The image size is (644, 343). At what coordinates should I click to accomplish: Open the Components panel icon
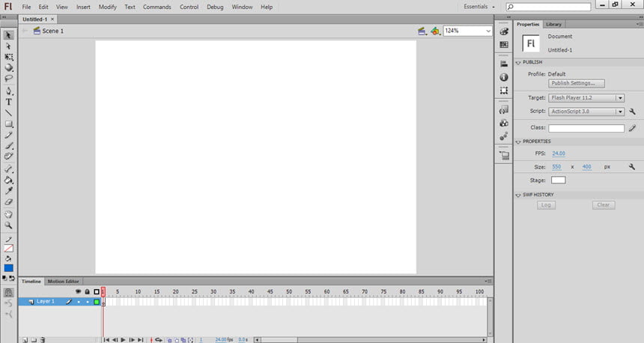click(x=504, y=123)
